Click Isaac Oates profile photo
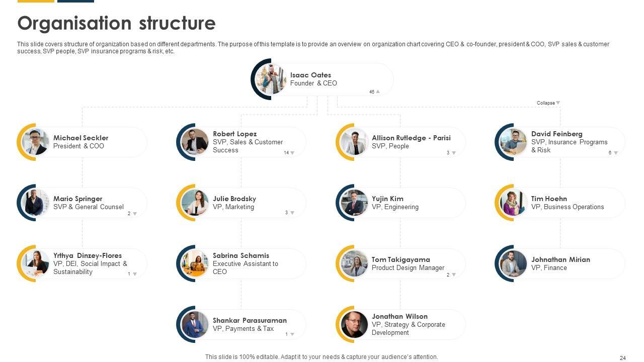644x362 pixels. (x=271, y=79)
